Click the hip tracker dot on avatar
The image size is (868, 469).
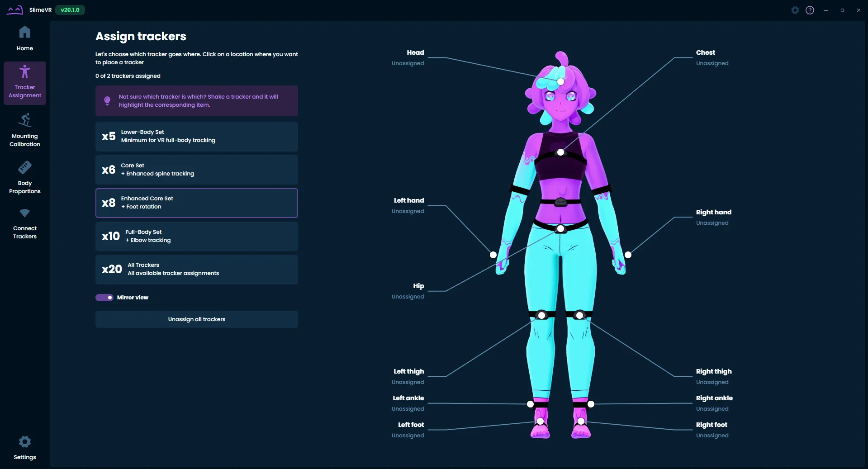pyautogui.click(x=560, y=229)
